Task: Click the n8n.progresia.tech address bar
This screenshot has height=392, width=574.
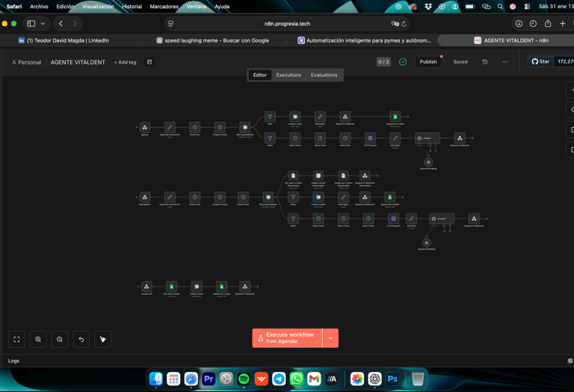Action: click(287, 23)
